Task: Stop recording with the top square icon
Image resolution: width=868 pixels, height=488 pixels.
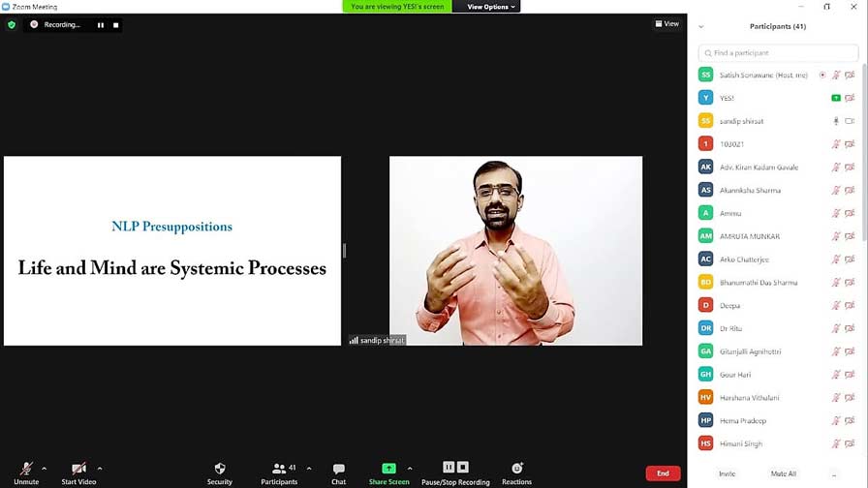Action: 115,25
